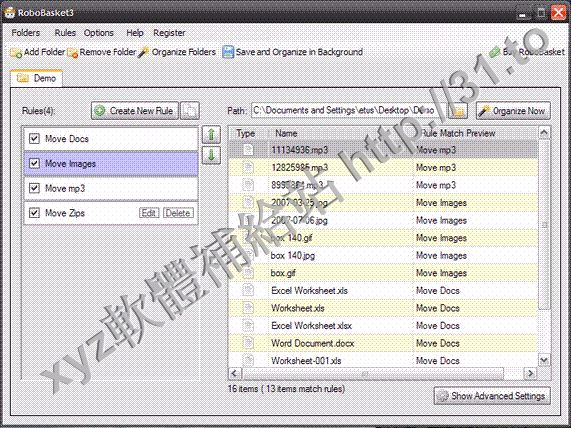Click the Worksheet.xls file name

(x=298, y=308)
